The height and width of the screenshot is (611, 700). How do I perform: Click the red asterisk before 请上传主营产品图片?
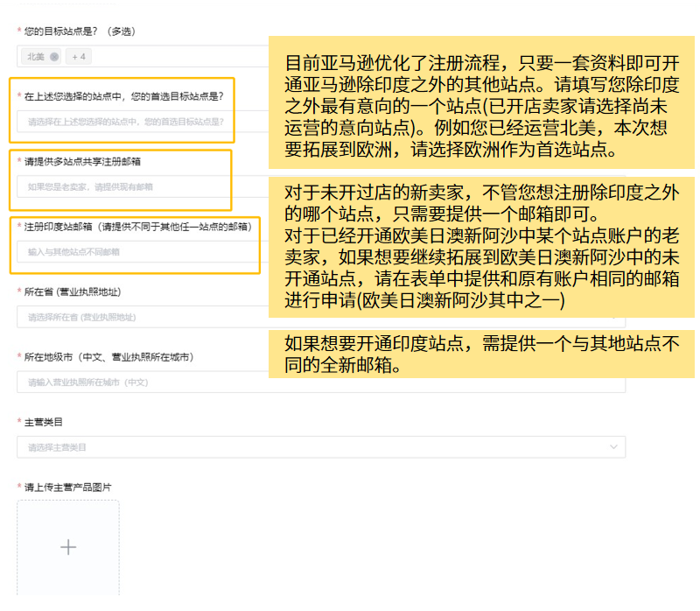click(x=17, y=487)
